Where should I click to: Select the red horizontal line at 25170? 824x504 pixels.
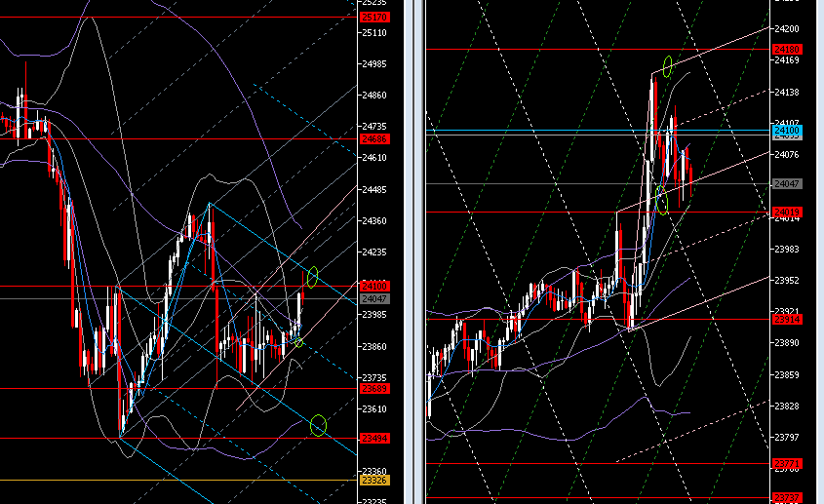(x=178, y=18)
